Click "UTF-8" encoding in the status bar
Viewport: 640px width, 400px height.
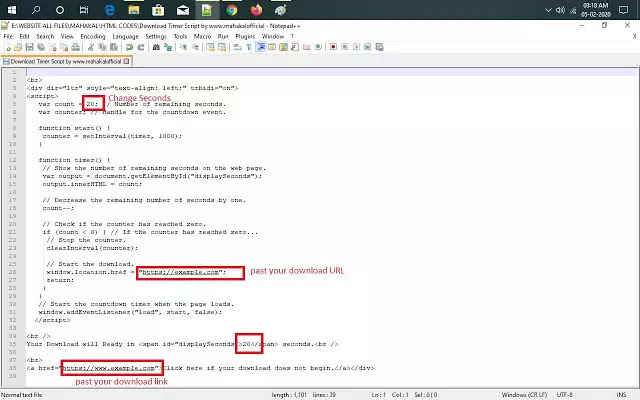(564, 395)
